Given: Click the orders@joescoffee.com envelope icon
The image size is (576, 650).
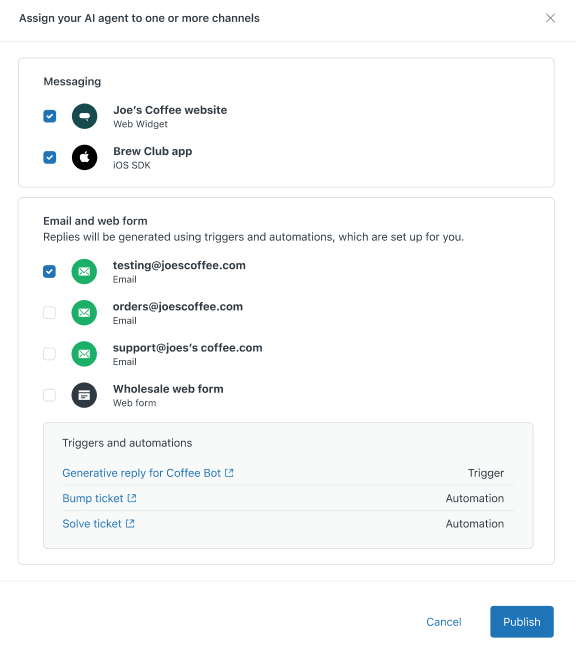Looking at the screenshot, I should point(84,313).
